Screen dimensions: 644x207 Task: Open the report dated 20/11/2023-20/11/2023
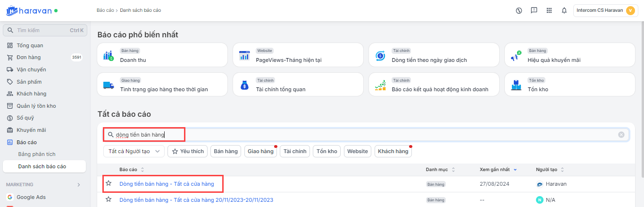tap(196, 200)
